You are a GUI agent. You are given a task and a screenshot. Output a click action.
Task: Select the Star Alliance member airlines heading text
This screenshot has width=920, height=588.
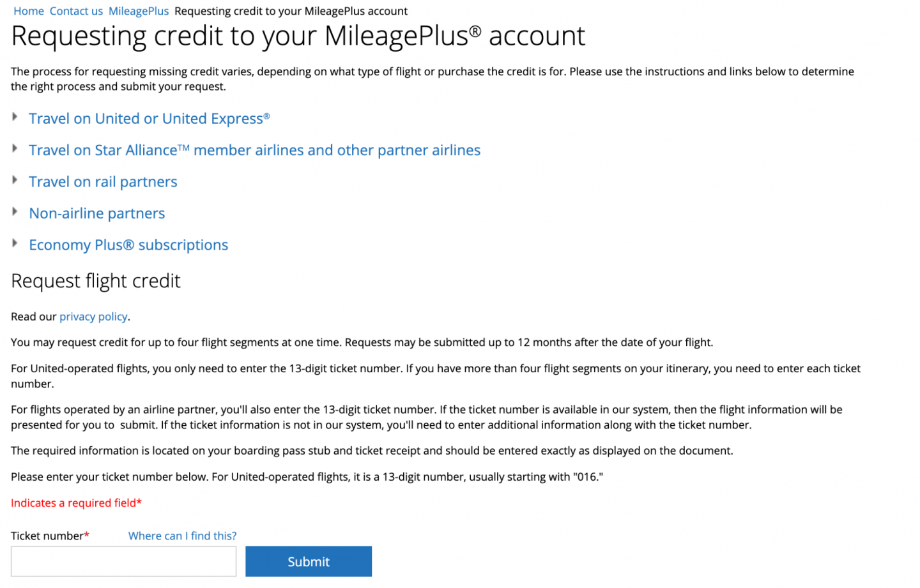pos(254,151)
